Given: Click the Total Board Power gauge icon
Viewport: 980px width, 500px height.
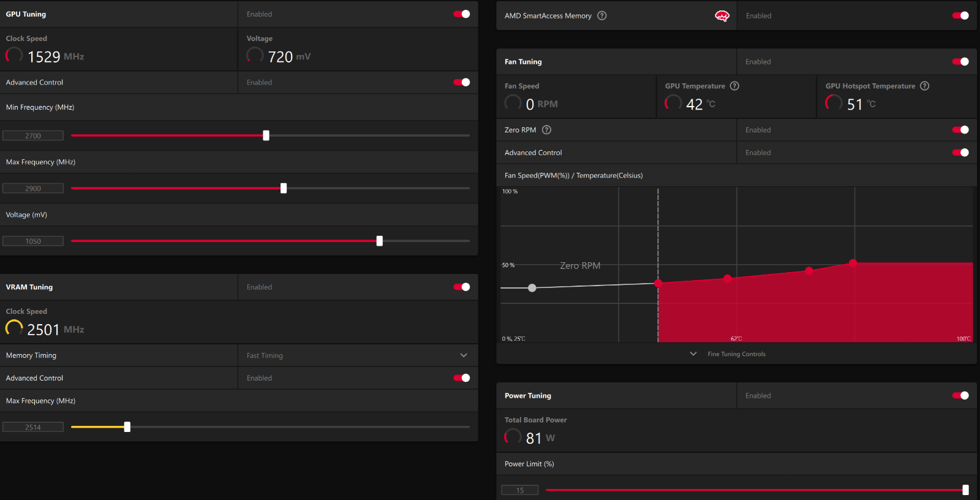Looking at the screenshot, I should (x=513, y=438).
